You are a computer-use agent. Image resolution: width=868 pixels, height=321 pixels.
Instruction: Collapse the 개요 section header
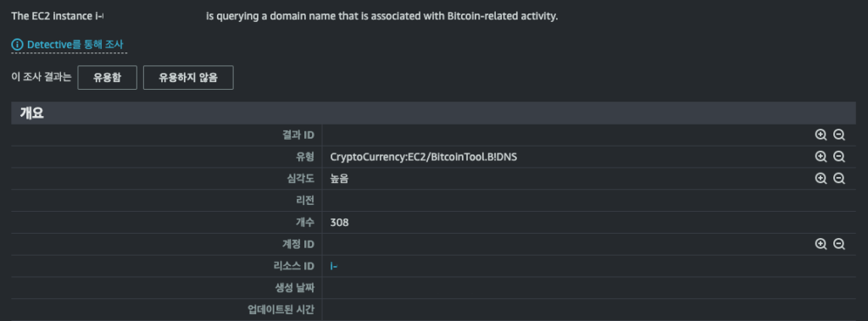pos(433,113)
